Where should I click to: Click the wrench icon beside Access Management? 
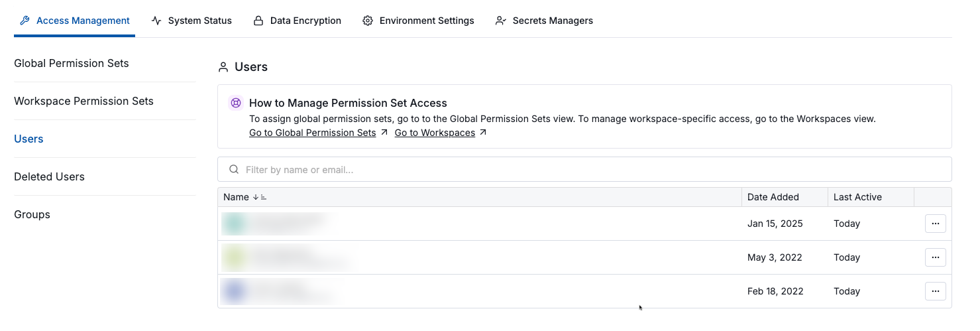click(x=25, y=21)
